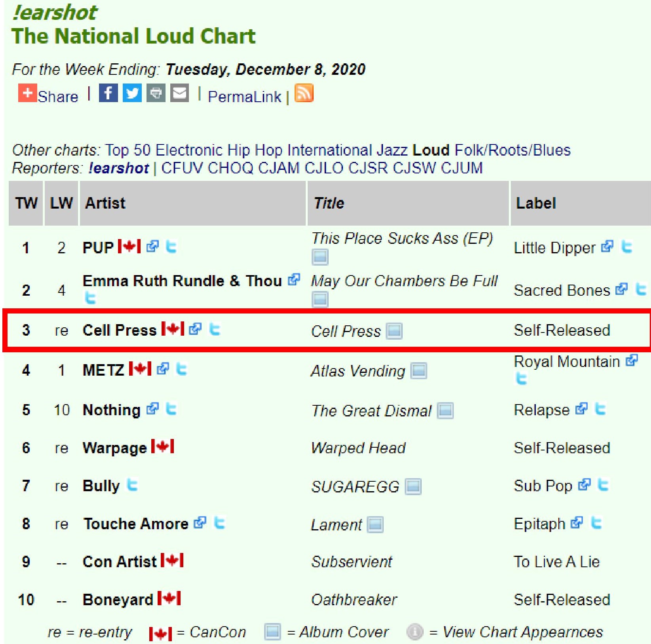Screen dimensions: 651x644
Task: Click external link icon for Sub Pop
Action: coord(584,485)
